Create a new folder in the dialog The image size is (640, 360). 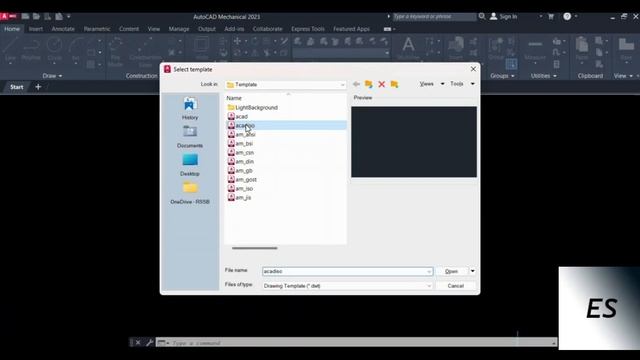click(x=394, y=84)
